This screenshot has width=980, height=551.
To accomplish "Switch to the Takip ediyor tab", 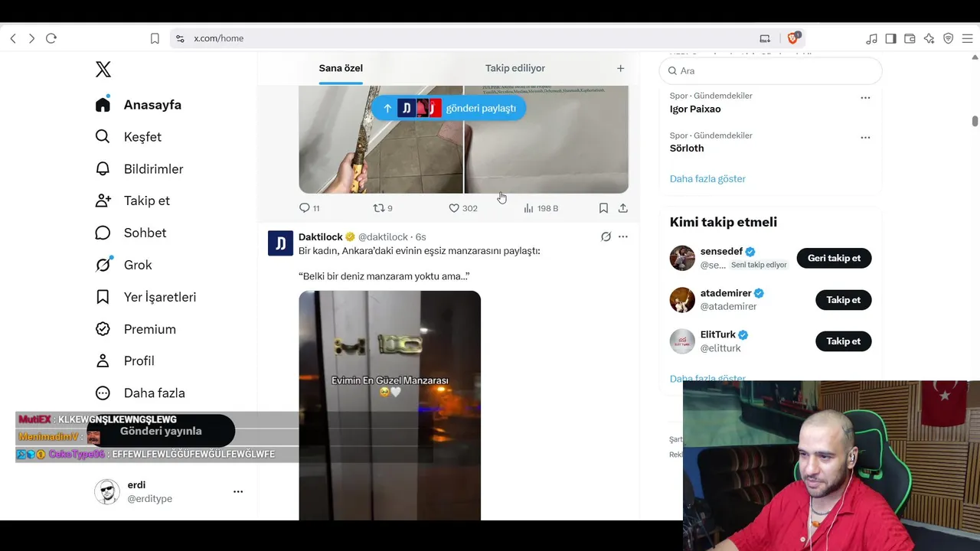I will click(515, 68).
